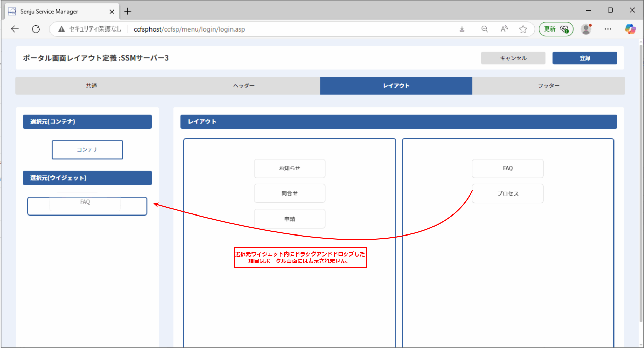
Task: Select the 申請 widget
Action: (x=290, y=219)
